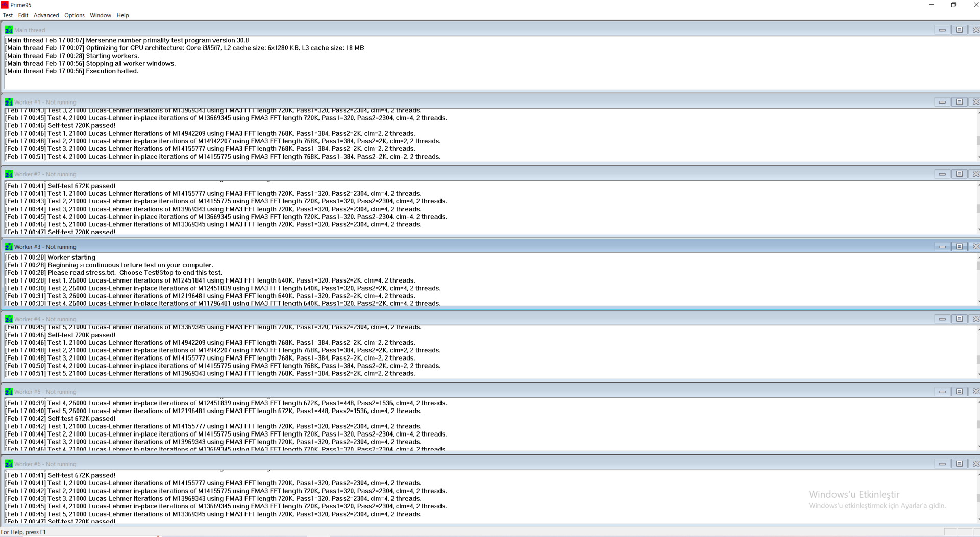The width and height of the screenshot is (980, 537).
Task: Click the Test 1 M14155777 line in Worker #6
Action: pos(213,483)
